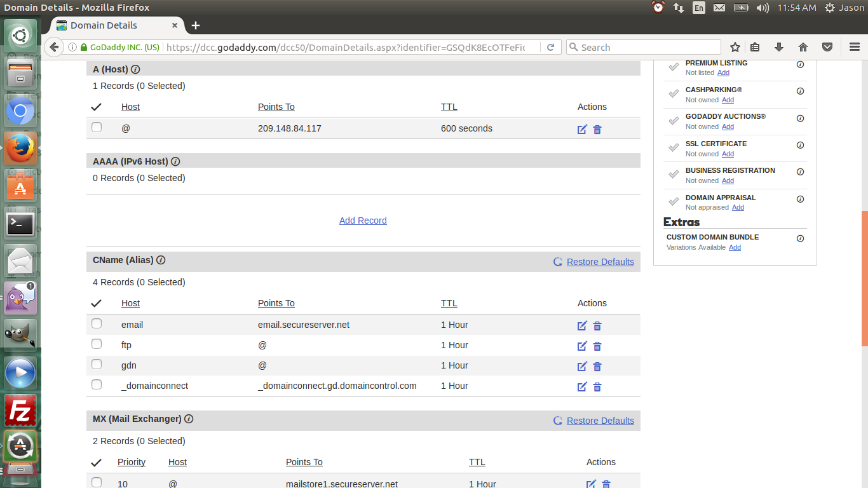Show info for CashParking
The width and height of the screenshot is (868, 488).
click(x=800, y=91)
